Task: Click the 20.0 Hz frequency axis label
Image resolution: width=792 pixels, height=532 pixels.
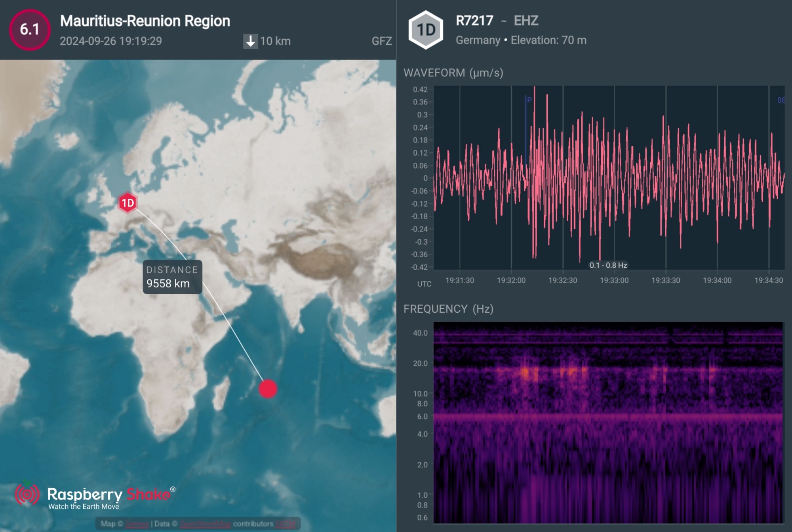Action: [x=420, y=363]
